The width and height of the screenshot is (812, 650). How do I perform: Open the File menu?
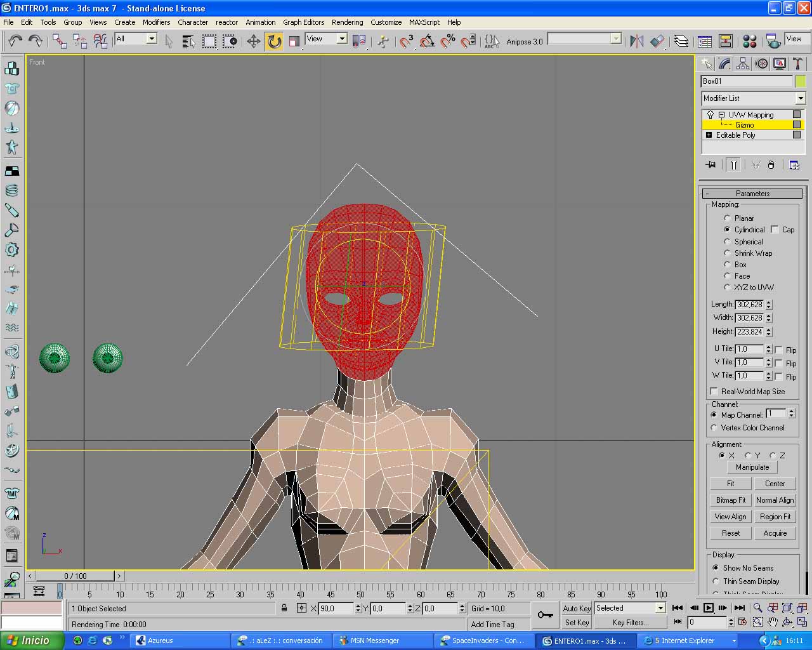(x=8, y=22)
